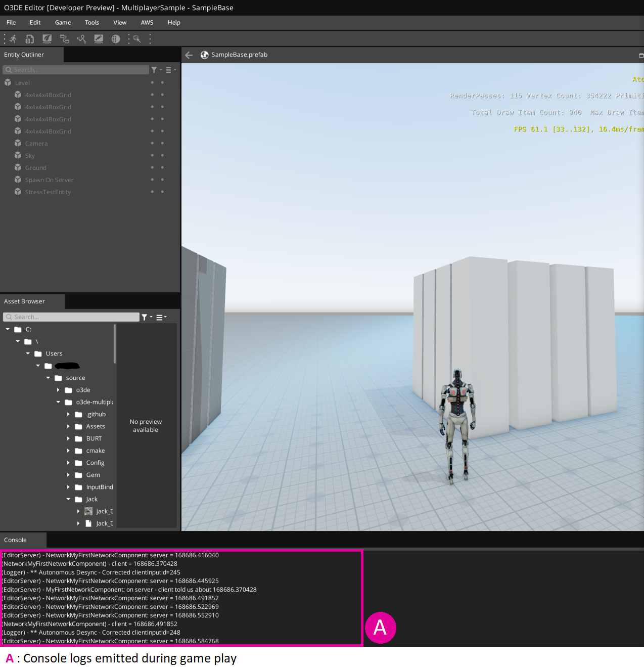644x667 pixels.
Task: Open the AWS menu
Action: (147, 22)
